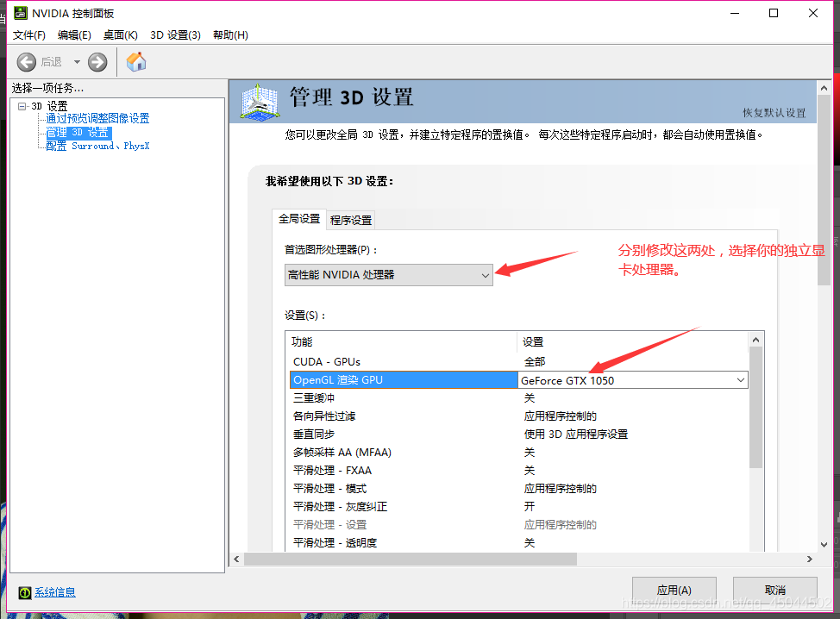Select 管理 3D 设置 tree item

78,132
